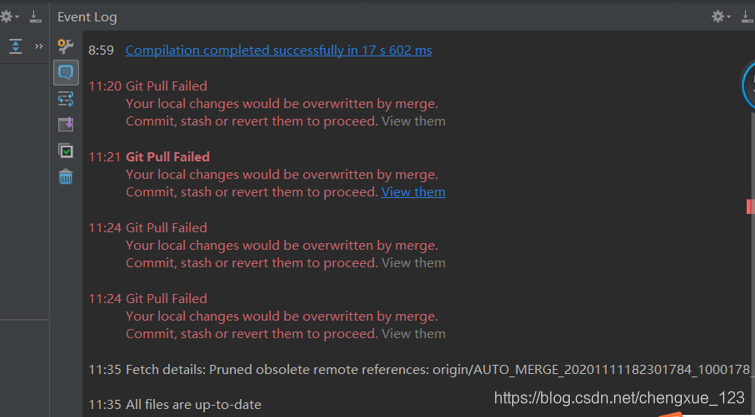Select the Event Log tab title

[x=87, y=17]
